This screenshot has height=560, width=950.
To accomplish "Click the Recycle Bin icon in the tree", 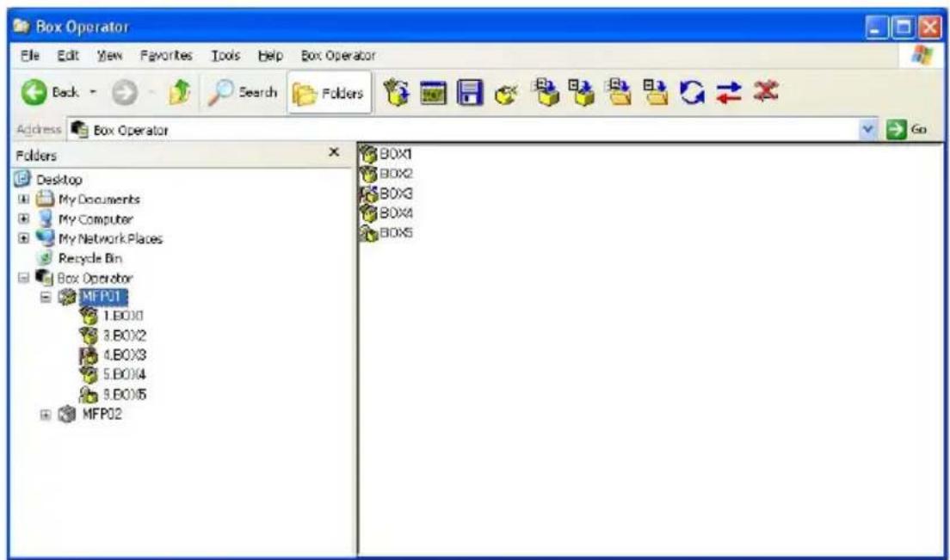I will point(45,258).
